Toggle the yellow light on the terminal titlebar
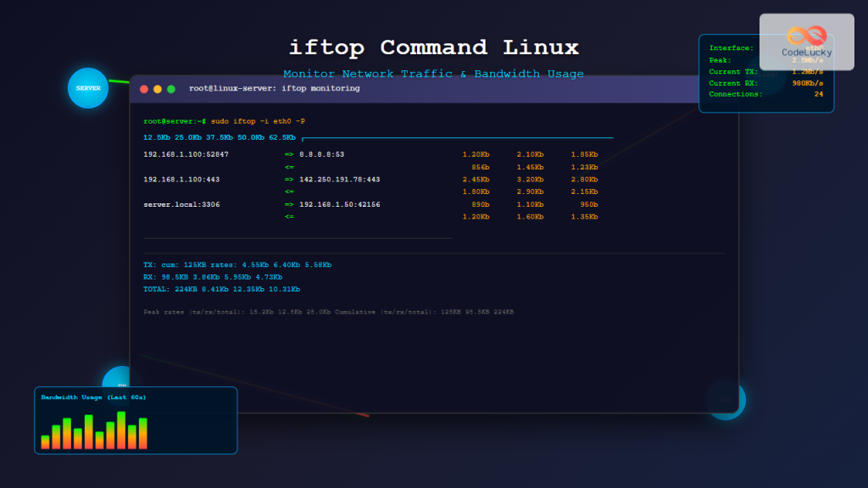Screen dimensions: 868x488 pyautogui.click(x=157, y=88)
